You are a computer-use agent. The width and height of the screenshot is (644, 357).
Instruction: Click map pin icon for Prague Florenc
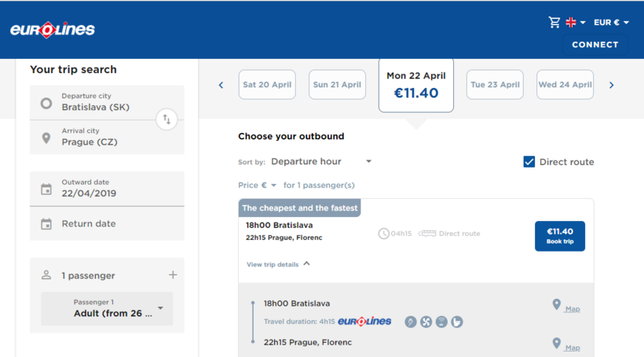(557, 344)
